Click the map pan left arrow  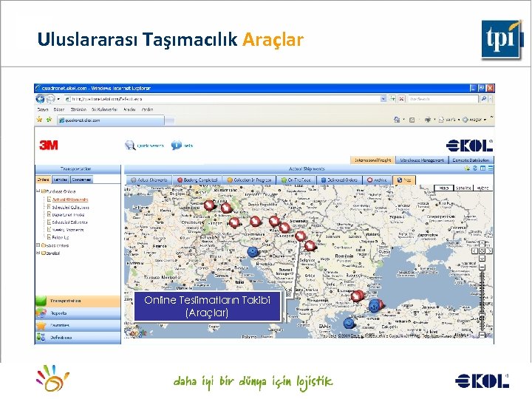pos(475,251)
